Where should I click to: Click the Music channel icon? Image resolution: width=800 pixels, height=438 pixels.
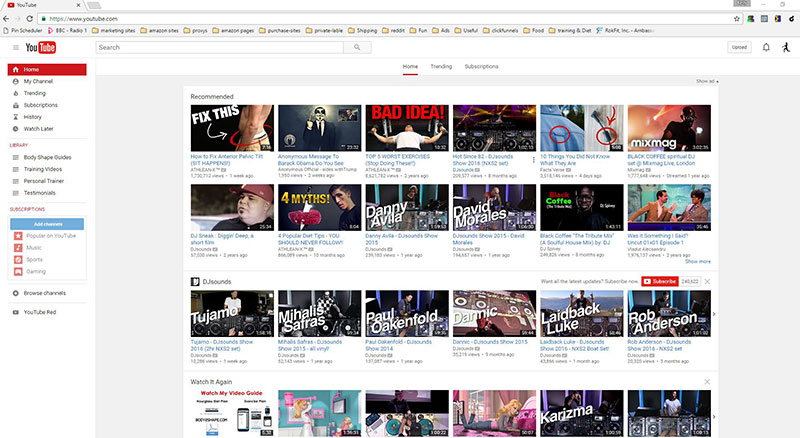click(18, 248)
